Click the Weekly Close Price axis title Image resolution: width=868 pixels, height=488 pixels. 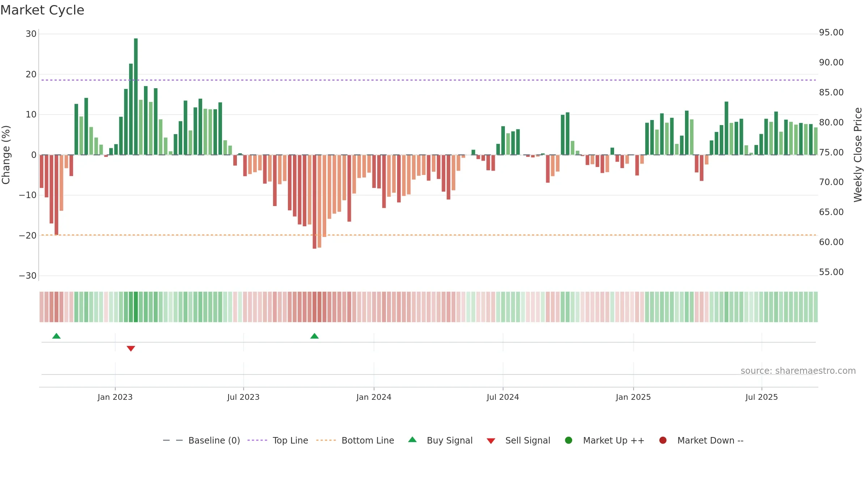pyautogui.click(x=858, y=155)
